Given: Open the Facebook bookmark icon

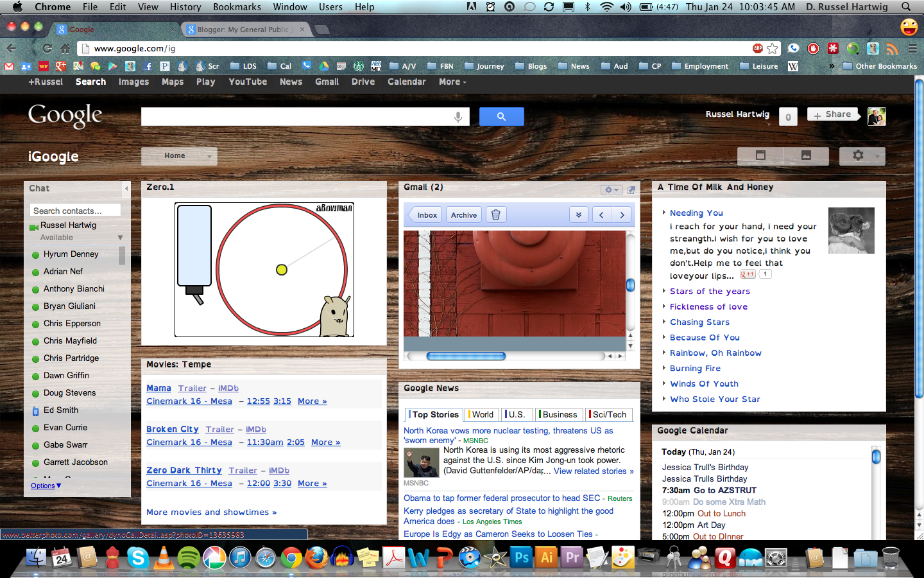Looking at the screenshot, I should click(148, 66).
